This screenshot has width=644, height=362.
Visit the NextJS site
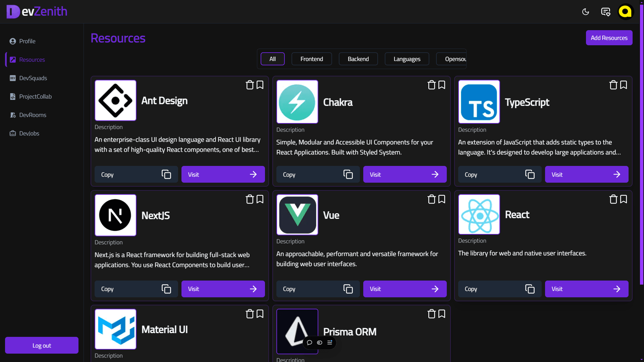(223, 289)
